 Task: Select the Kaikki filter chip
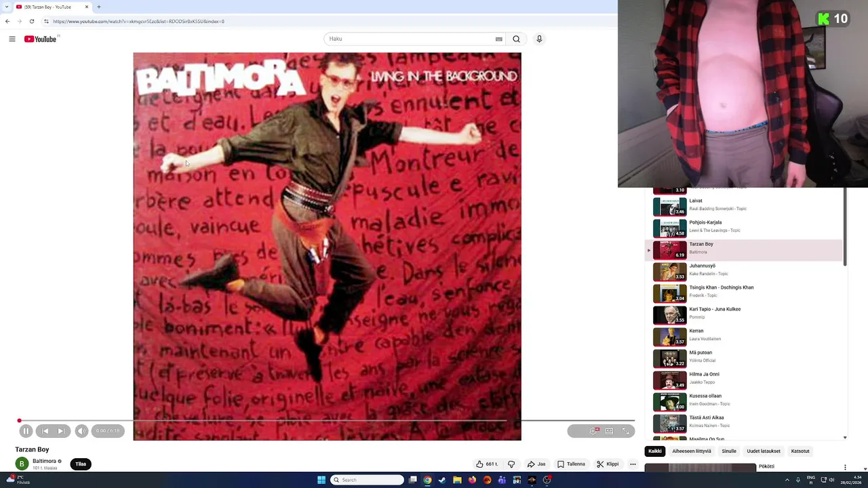655,451
